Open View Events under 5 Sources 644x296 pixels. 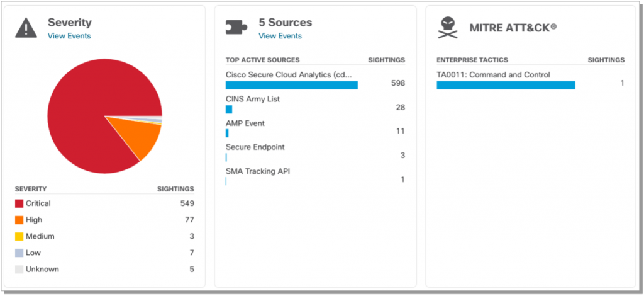(280, 36)
